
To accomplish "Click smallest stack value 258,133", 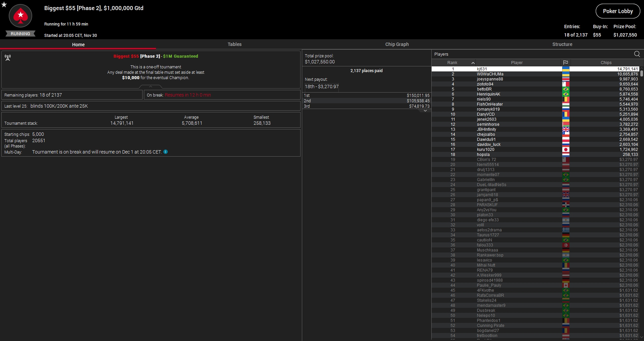I will 262,123.
